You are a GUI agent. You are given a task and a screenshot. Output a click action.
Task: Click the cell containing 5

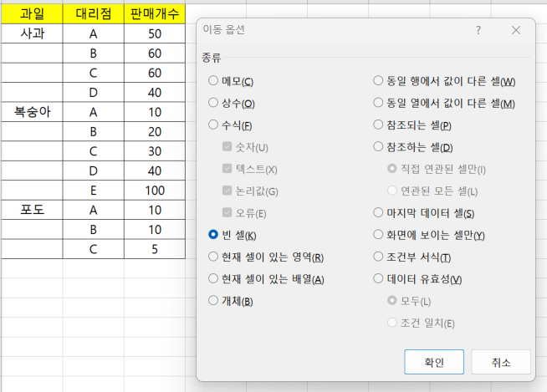tap(155, 249)
